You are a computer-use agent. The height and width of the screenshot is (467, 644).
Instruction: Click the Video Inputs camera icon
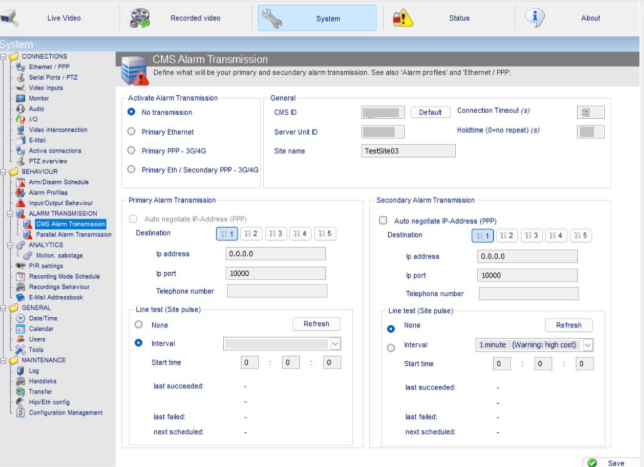tap(21, 88)
